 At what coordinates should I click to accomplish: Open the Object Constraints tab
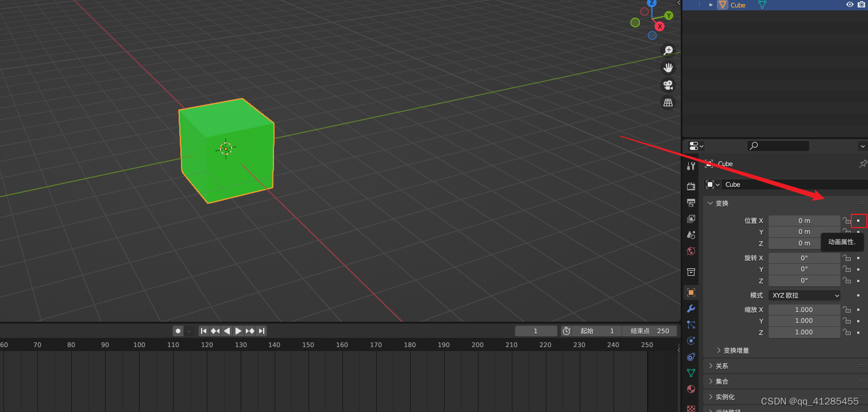pyautogui.click(x=691, y=357)
